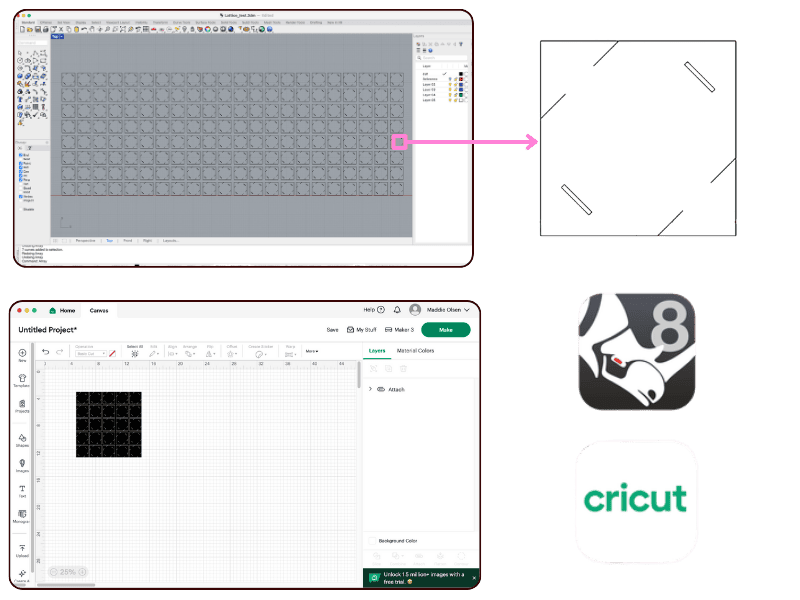
Task: Open the Templates panel in Cricut sidebar
Action: pyautogui.click(x=22, y=380)
